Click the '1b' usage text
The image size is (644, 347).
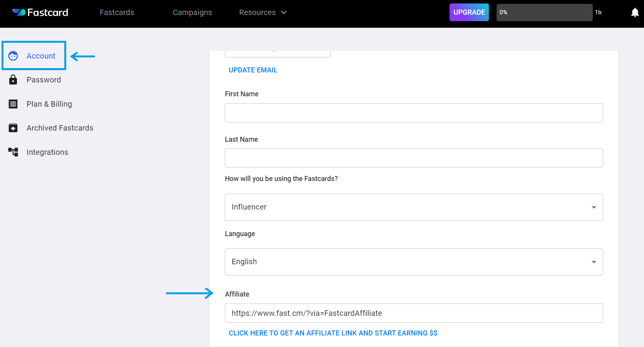tap(598, 12)
